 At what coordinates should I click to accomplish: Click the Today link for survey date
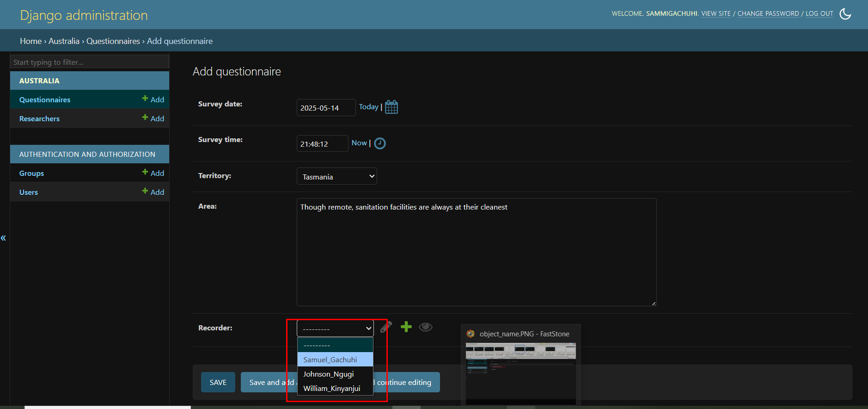click(368, 107)
